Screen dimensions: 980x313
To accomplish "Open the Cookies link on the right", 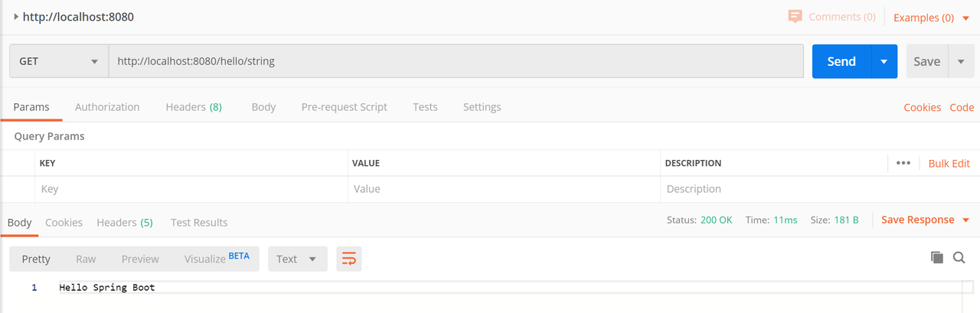I will [x=922, y=107].
